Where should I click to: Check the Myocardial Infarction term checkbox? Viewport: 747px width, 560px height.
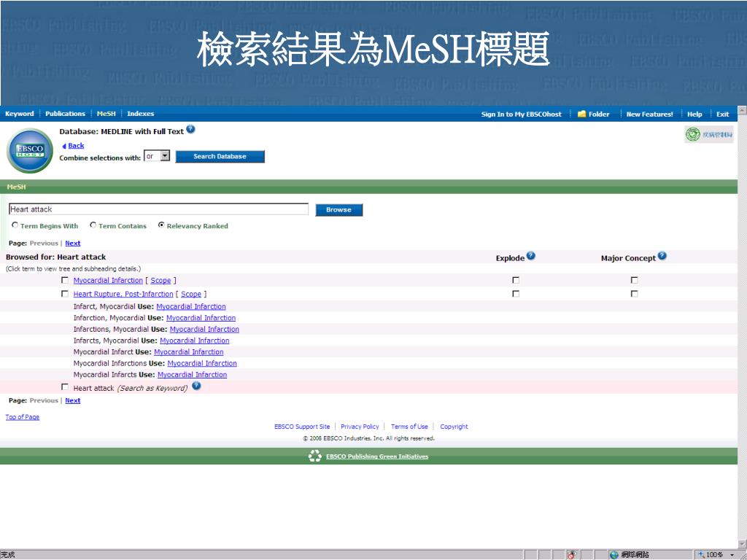click(65, 280)
